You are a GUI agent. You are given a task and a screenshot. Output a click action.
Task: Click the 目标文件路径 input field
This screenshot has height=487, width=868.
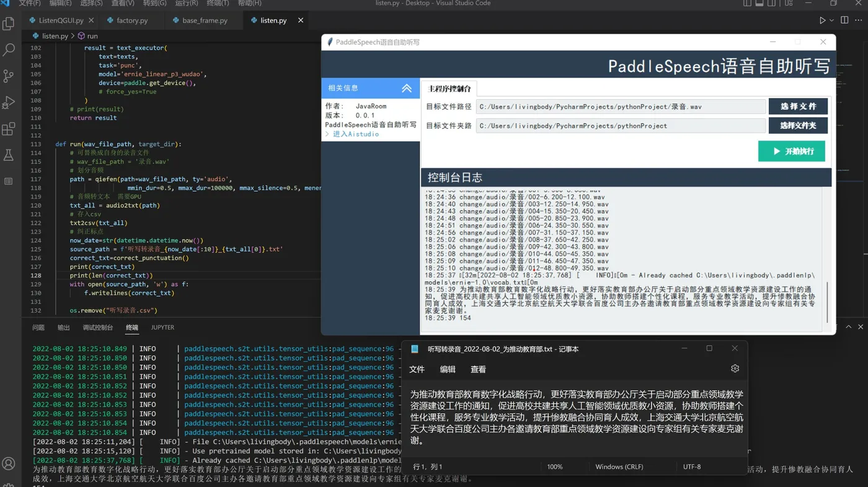coord(621,107)
